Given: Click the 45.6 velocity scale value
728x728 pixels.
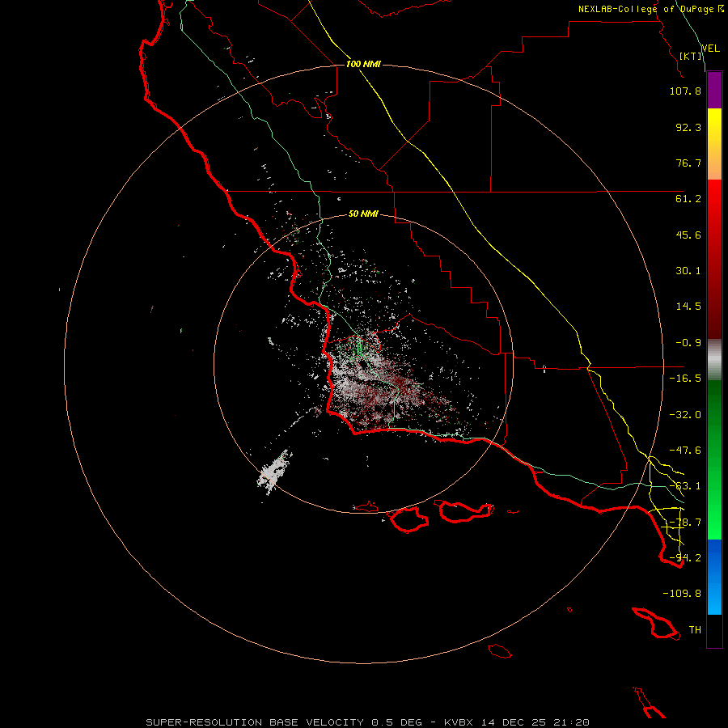Looking at the screenshot, I should click(688, 235).
